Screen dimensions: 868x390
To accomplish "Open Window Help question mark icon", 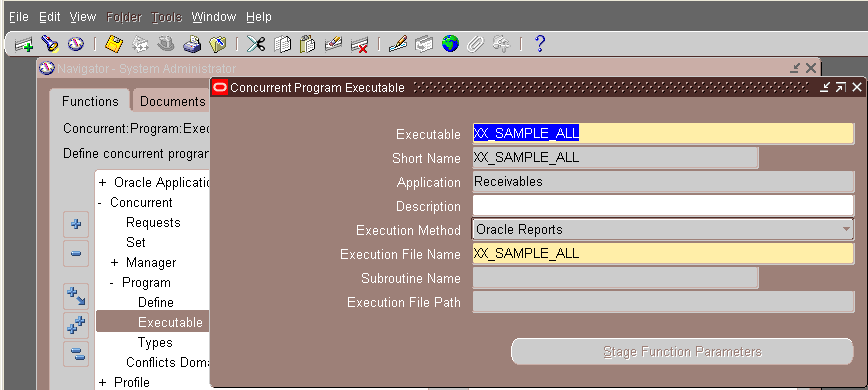I will [x=540, y=44].
